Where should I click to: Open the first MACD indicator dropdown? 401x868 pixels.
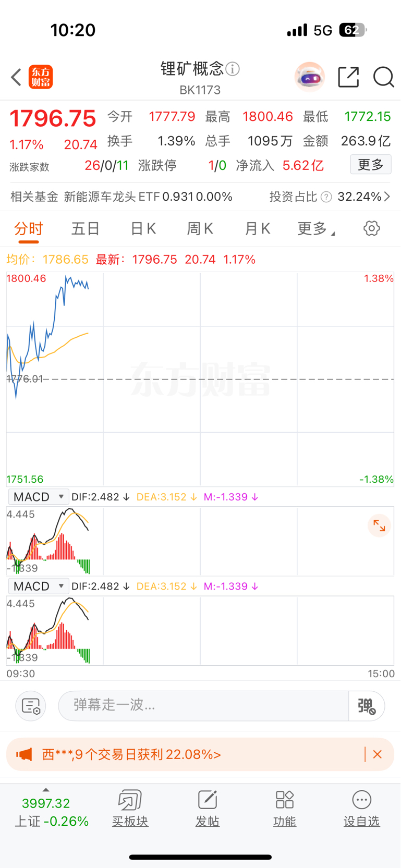[x=39, y=497]
